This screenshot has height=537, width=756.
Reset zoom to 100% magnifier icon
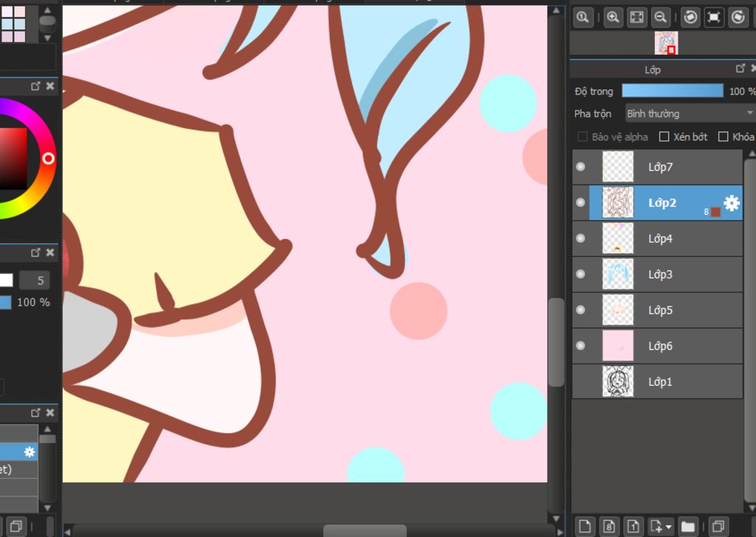583,17
